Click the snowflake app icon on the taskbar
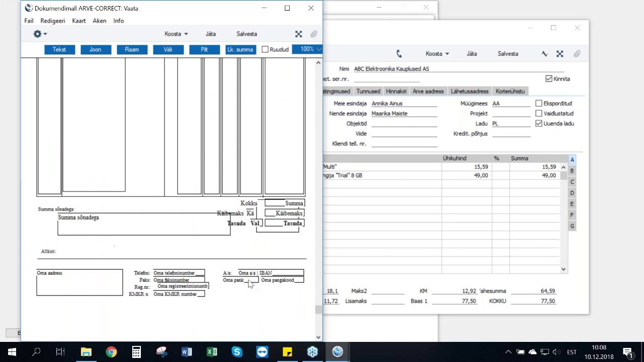 point(312,352)
